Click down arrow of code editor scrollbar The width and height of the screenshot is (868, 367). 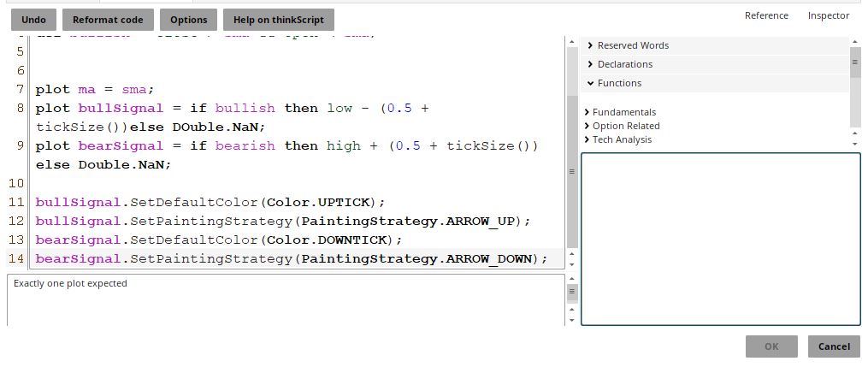pos(572,264)
